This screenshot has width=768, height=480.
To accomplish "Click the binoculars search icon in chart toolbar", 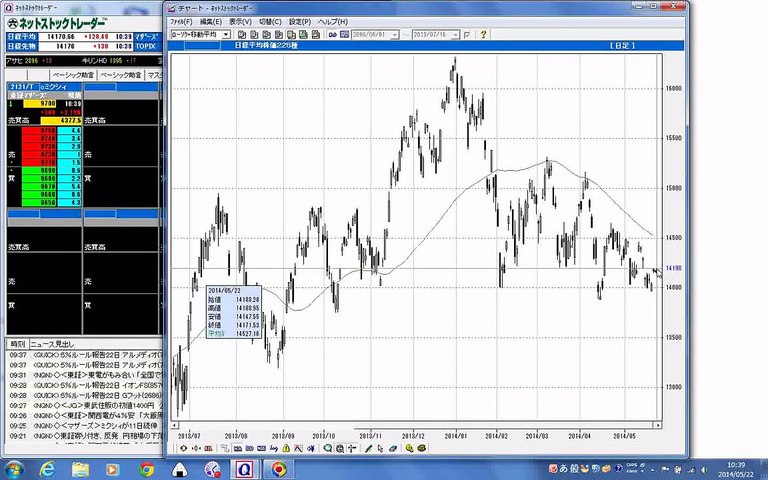I will [333, 35].
